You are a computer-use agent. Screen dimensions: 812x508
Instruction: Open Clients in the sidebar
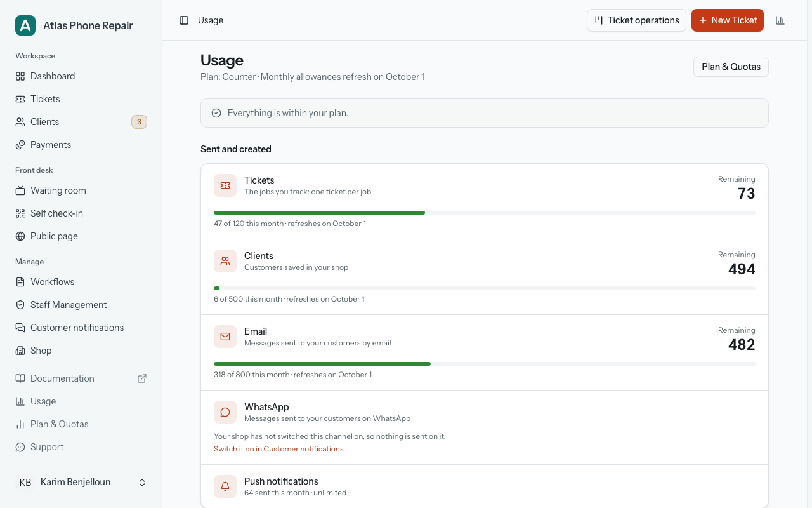click(x=81, y=122)
